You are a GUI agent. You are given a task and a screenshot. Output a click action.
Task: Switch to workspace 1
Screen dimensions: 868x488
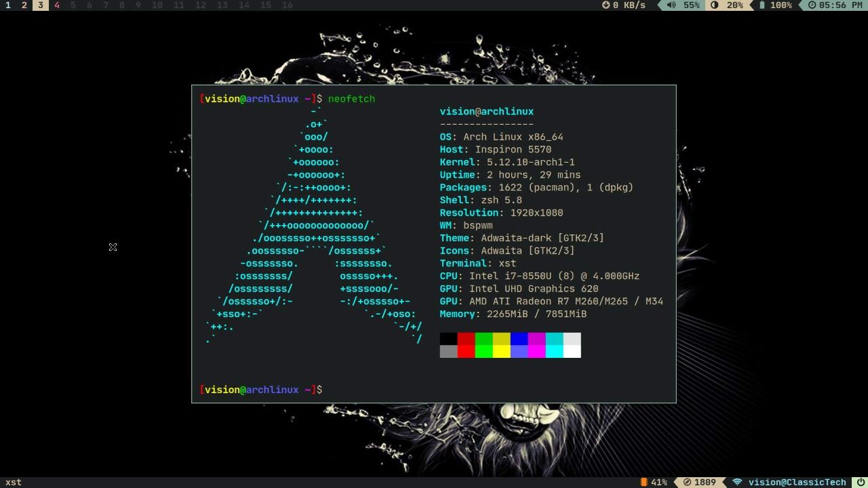[x=8, y=5]
